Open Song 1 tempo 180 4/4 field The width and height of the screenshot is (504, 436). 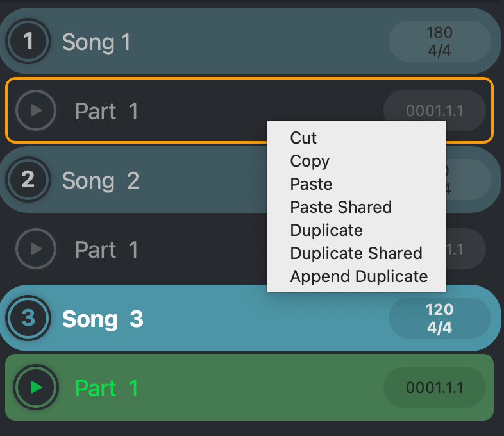(439, 42)
